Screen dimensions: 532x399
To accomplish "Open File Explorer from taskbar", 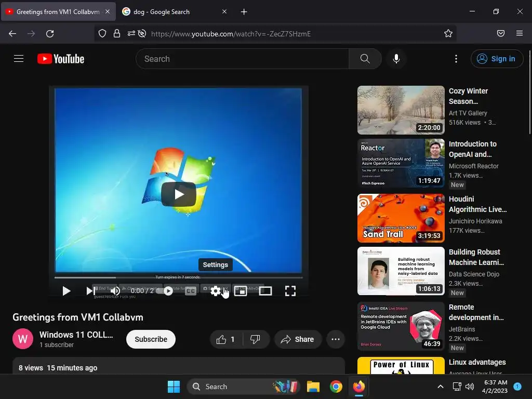I will tap(313, 387).
